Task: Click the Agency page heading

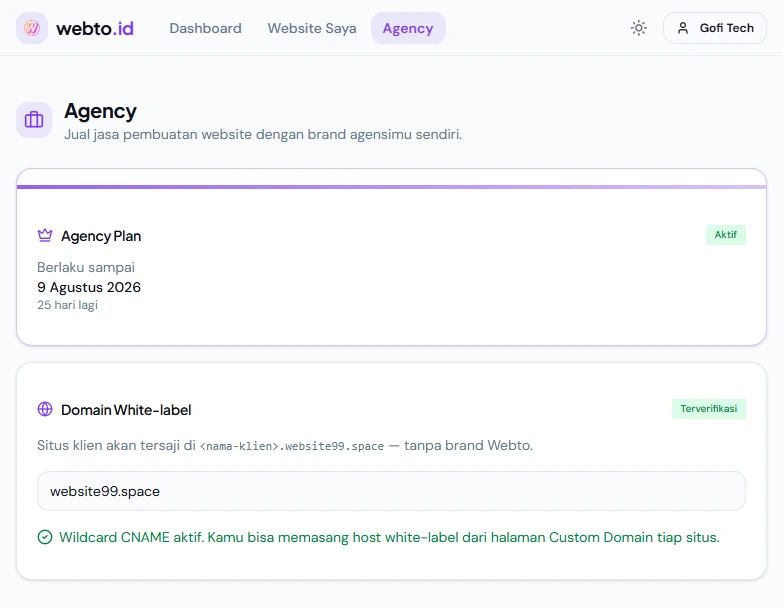Action: point(100,111)
